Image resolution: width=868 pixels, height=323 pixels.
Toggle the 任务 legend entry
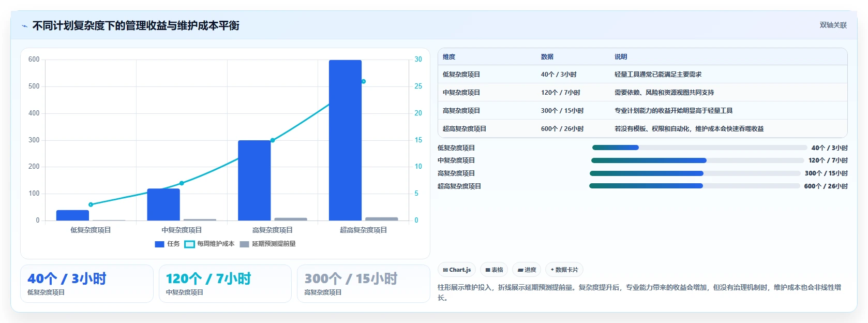[167, 244]
